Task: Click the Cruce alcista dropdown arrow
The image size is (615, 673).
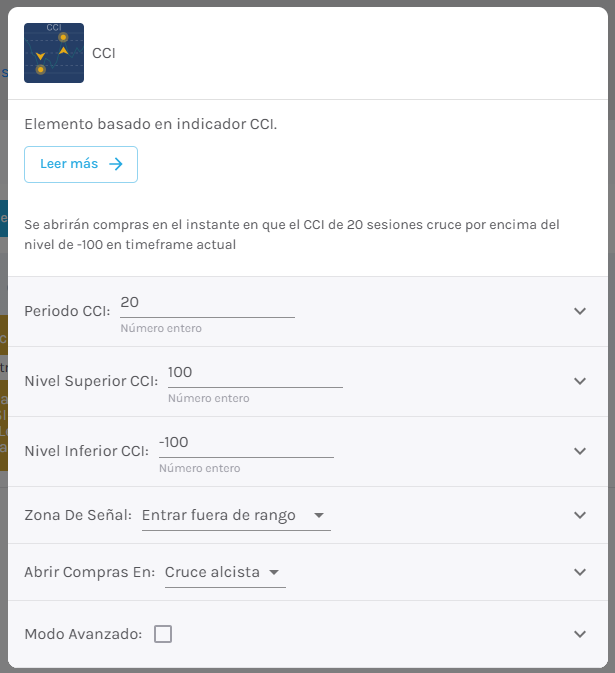Action: pyautogui.click(x=274, y=573)
